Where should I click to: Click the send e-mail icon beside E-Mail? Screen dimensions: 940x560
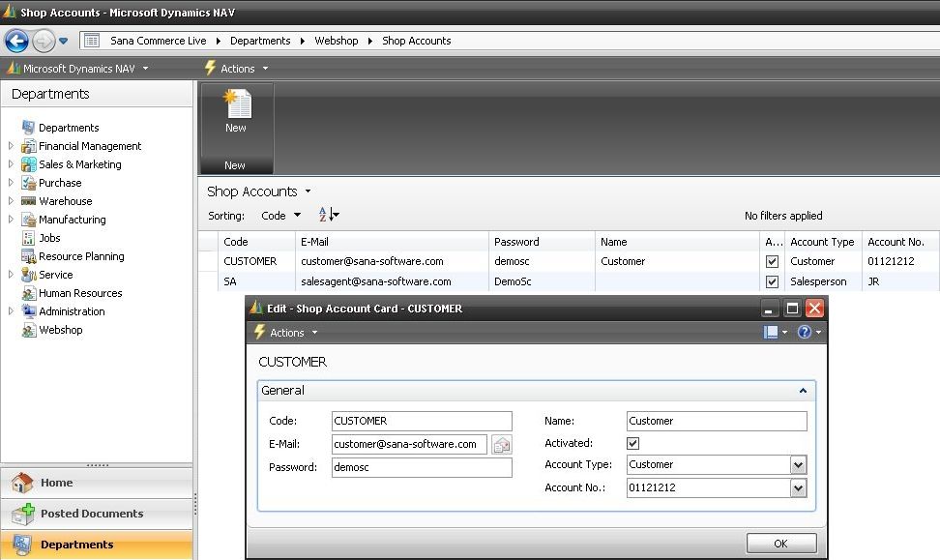[502, 444]
